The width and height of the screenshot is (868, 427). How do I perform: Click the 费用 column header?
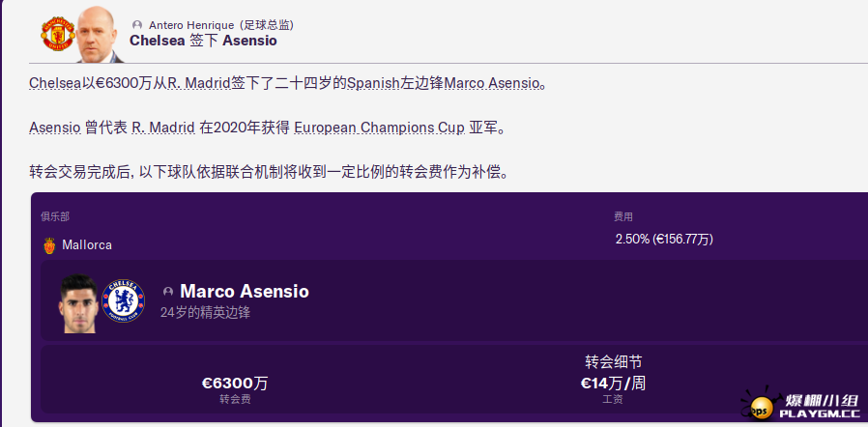(x=623, y=216)
